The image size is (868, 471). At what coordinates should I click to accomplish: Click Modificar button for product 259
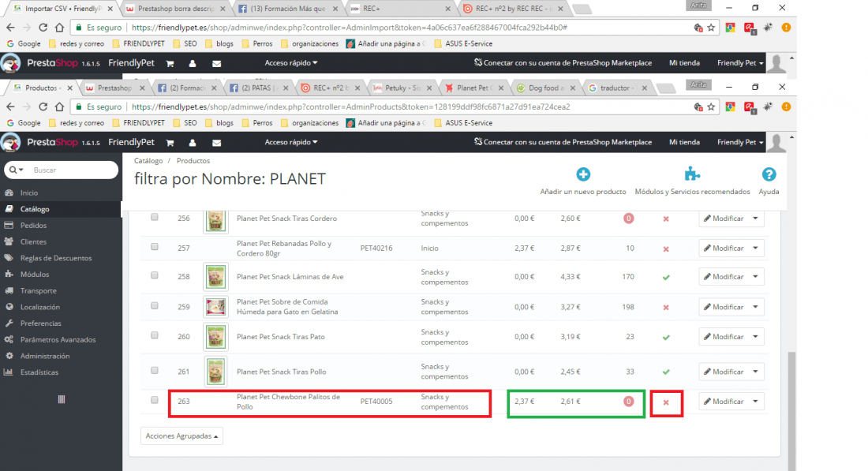(724, 307)
